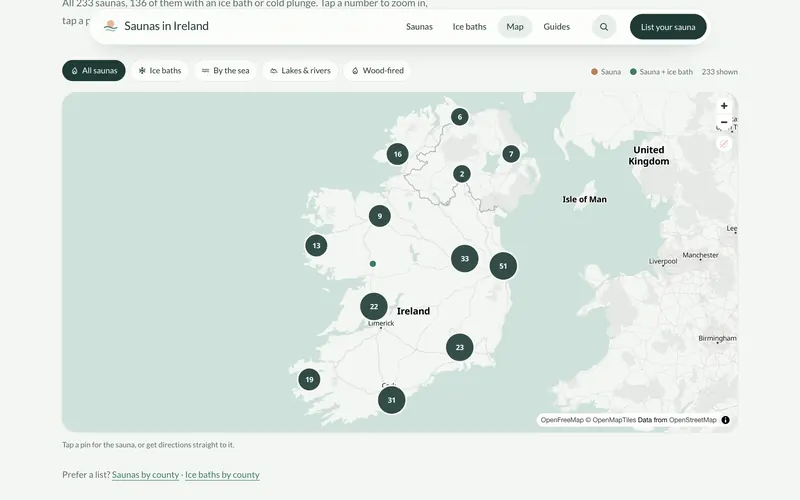Click the 2 cluster marker
800x500 pixels.
point(462,174)
